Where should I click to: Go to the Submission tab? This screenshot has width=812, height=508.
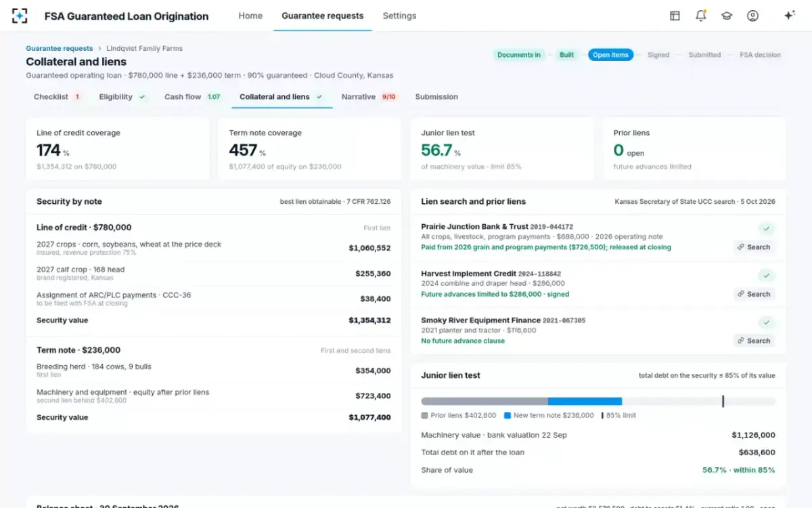[436, 97]
